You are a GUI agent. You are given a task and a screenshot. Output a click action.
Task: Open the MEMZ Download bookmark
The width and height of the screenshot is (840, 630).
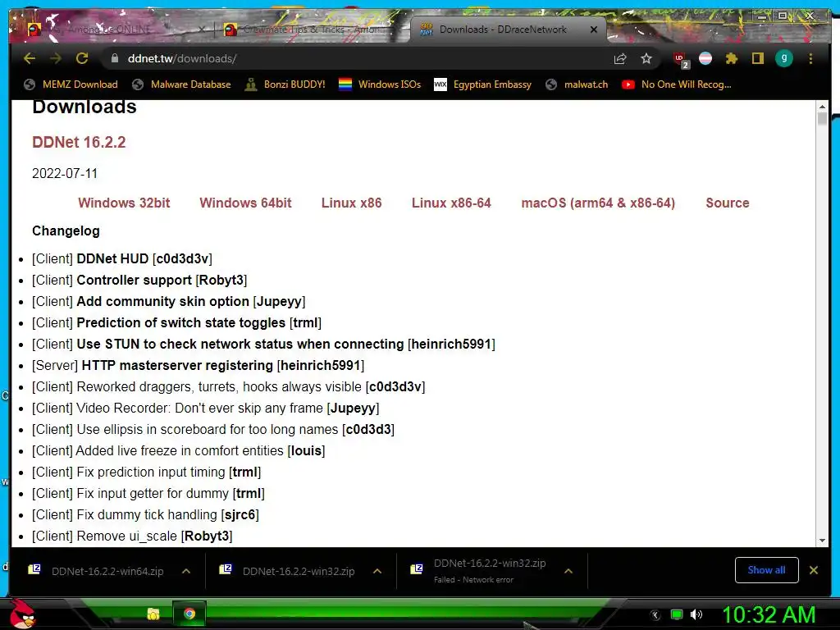coord(71,84)
